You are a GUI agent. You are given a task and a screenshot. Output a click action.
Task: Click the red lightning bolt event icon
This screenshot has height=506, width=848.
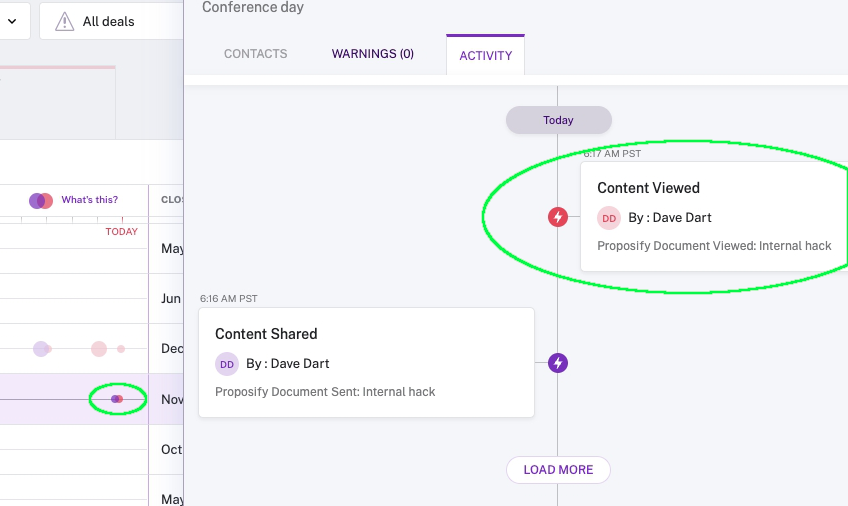point(558,217)
